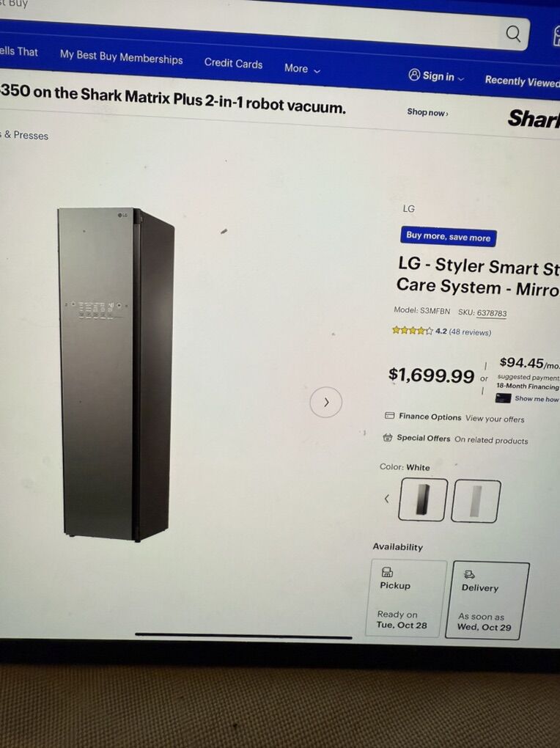Open the Credit Cards menu item

233,64
